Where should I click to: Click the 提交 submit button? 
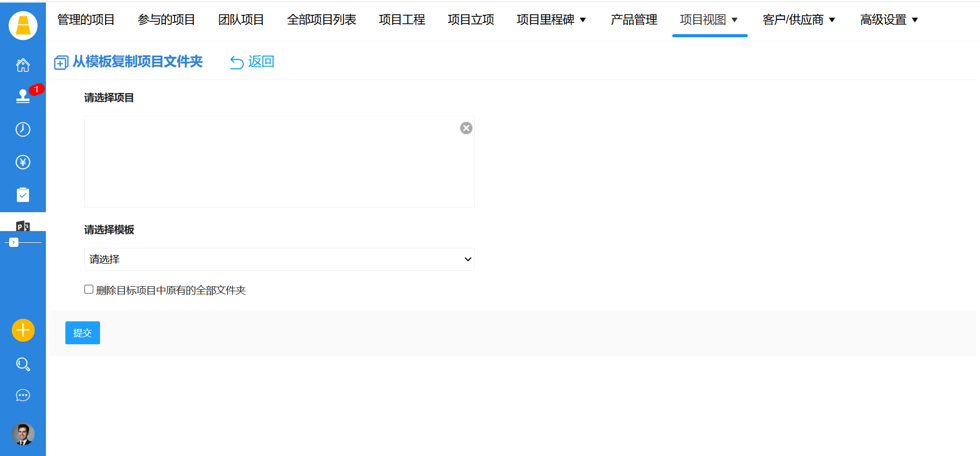(83, 333)
